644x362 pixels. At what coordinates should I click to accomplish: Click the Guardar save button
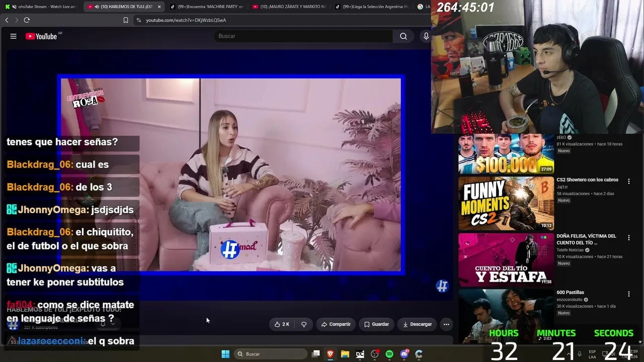[376, 324]
